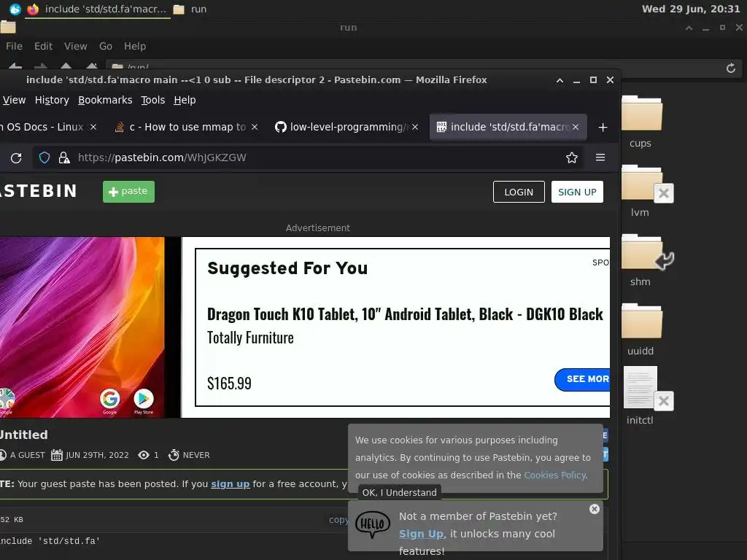Image resolution: width=747 pixels, height=560 pixels.
Task: Open the cups folder in file manager
Action: pos(641,122)
